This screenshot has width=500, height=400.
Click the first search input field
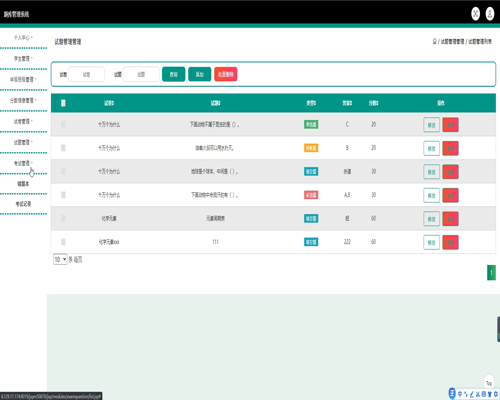pyautogui.click(x=86, y=74)
